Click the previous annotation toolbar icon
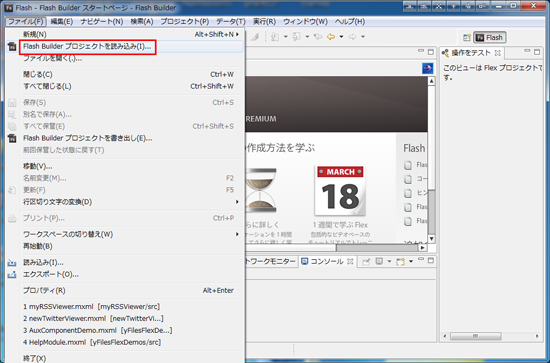The width and height of the screenshot is (550, 363). coord(297,37)
